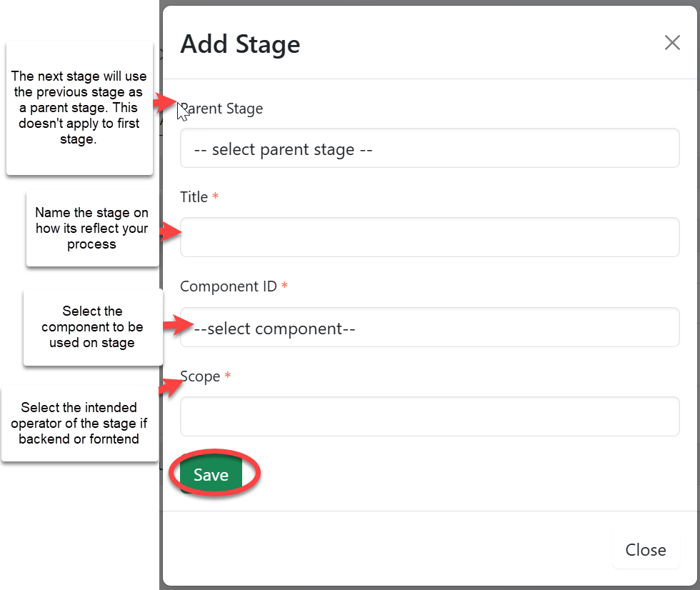Focus the Title text field

(x=429, y=237)
